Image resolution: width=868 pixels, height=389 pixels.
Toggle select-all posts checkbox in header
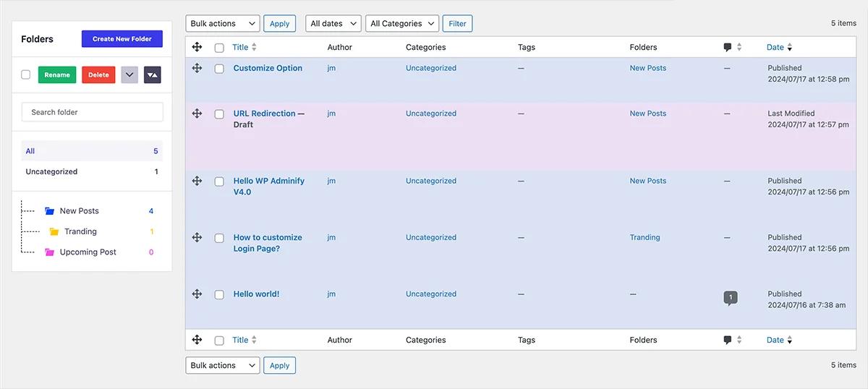tap(219, 48)
